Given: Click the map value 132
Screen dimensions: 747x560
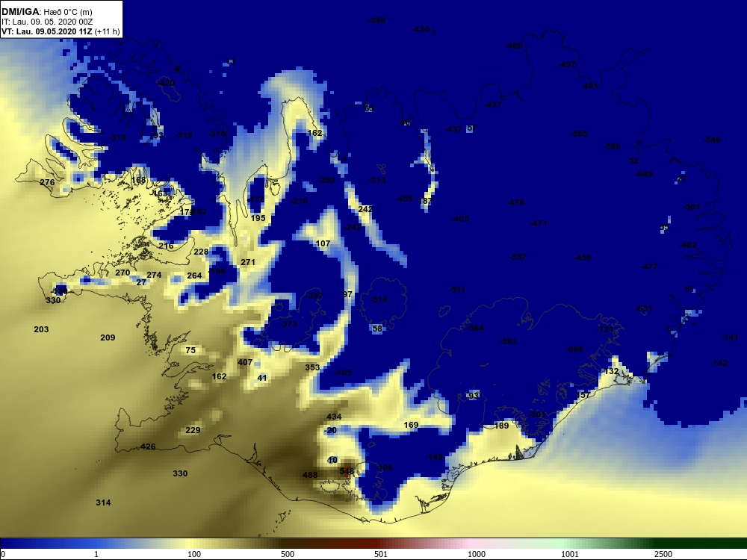Looking at the screenshot, I should click(611, 371).
